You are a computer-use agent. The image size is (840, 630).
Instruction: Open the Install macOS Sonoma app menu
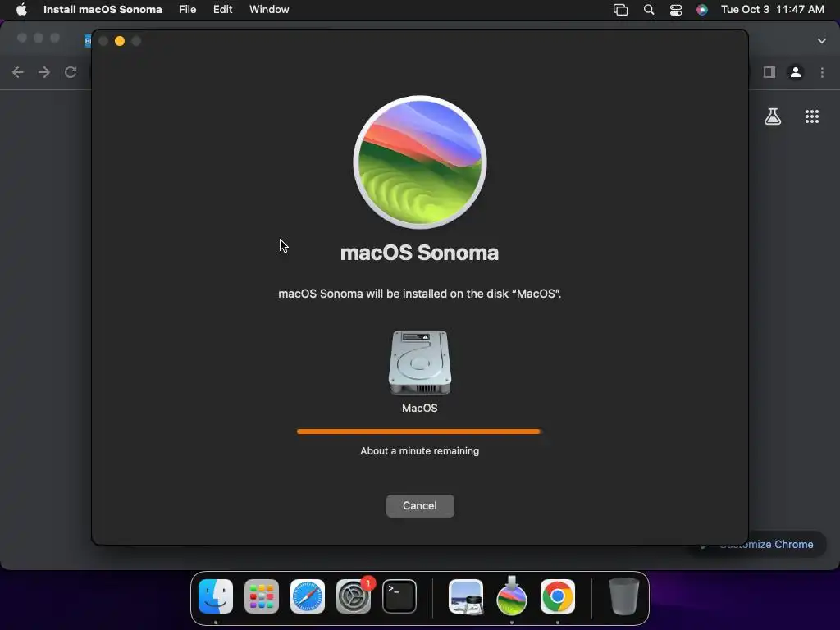point(103,10)
